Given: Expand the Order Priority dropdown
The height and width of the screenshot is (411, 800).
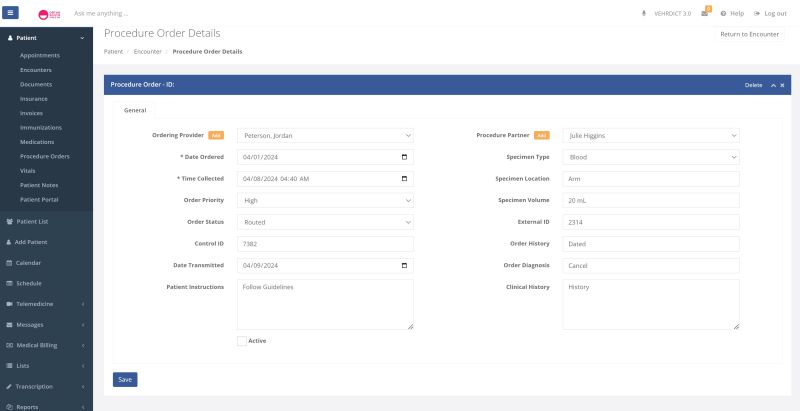Looking at the screenshot, I should pos(325,200).
